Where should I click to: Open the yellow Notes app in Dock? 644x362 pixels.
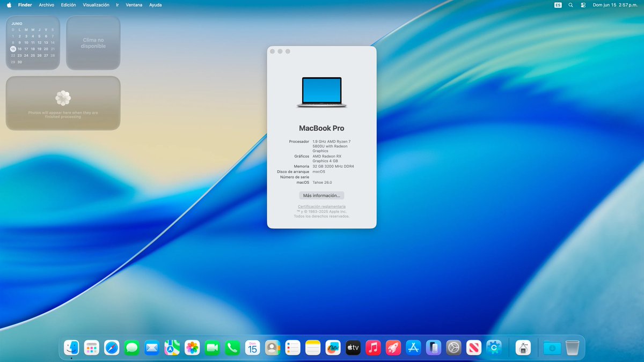(x=313, y=348)
